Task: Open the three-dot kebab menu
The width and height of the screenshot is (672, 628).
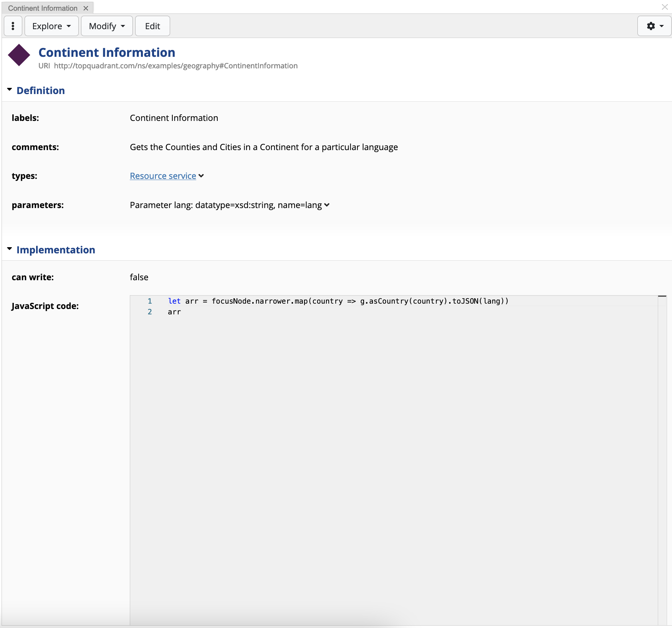Action: tap(13, 26)
